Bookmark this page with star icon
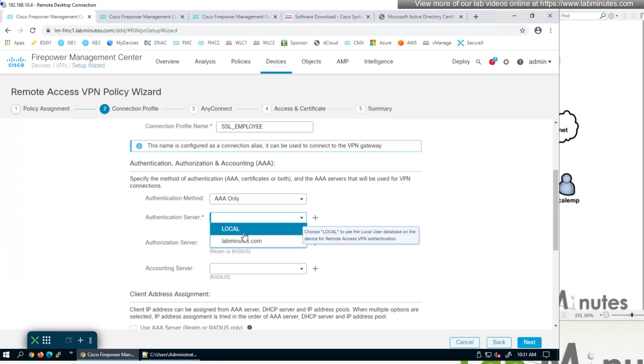This screenshot has height=364, width=644. [x=522, y=31]
